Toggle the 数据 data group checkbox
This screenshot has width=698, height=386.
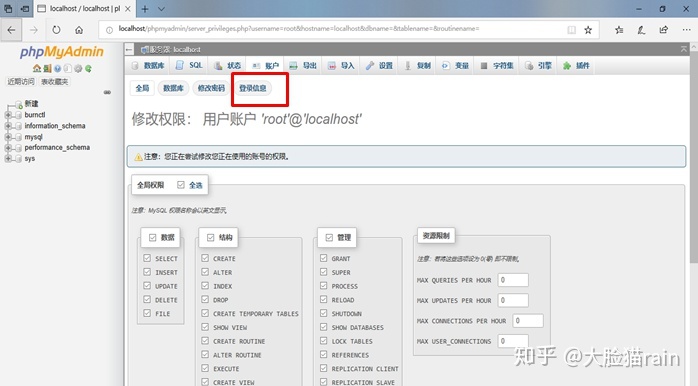[153, 237]
